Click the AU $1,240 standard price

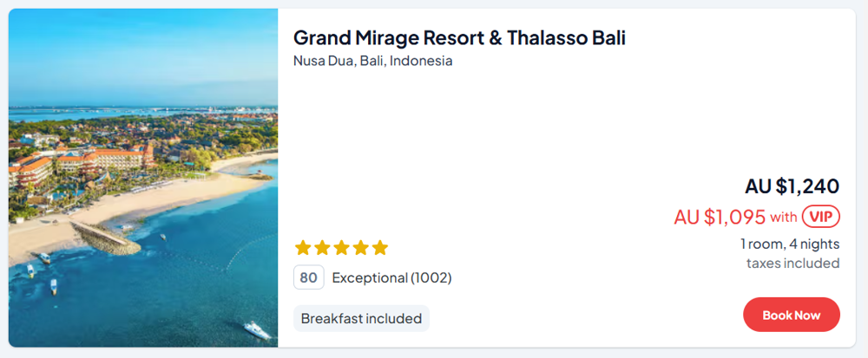tap(792, 186)
